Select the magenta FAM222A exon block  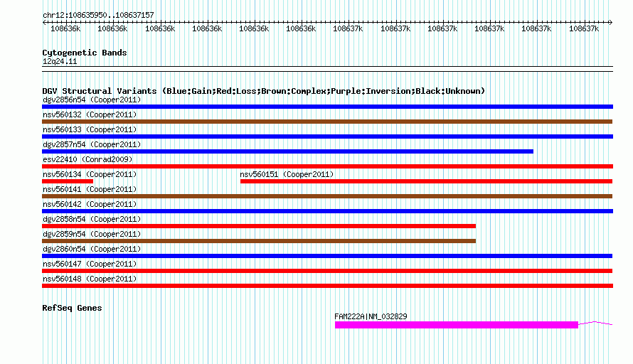click(x=457, y=325)
